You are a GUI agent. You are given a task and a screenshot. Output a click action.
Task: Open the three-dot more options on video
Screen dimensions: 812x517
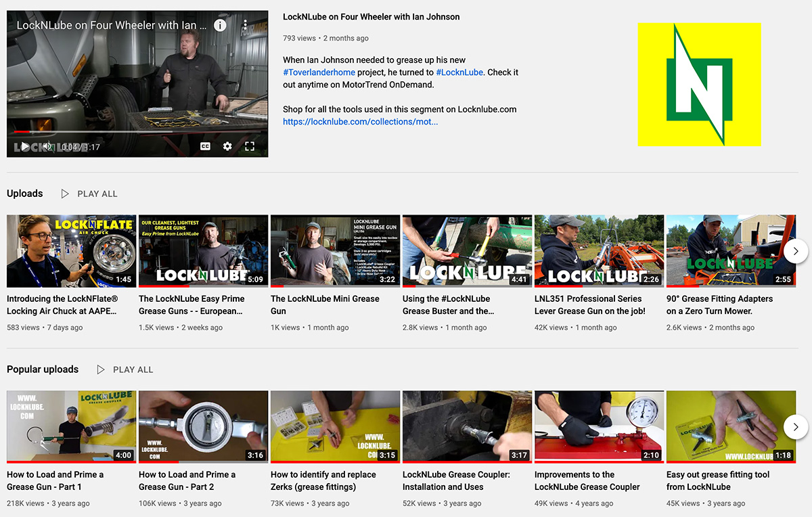[x=245, y=25]
